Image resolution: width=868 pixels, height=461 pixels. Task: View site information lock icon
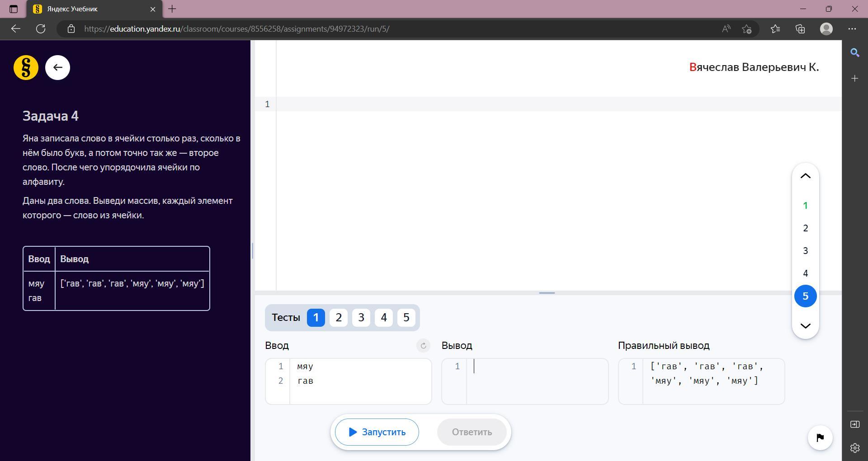click(71, 29)
